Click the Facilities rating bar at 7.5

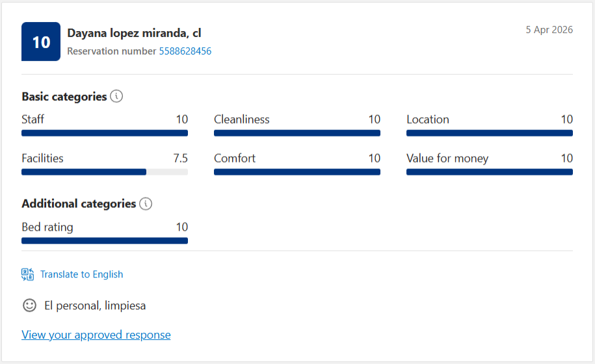tap(105, 172)
